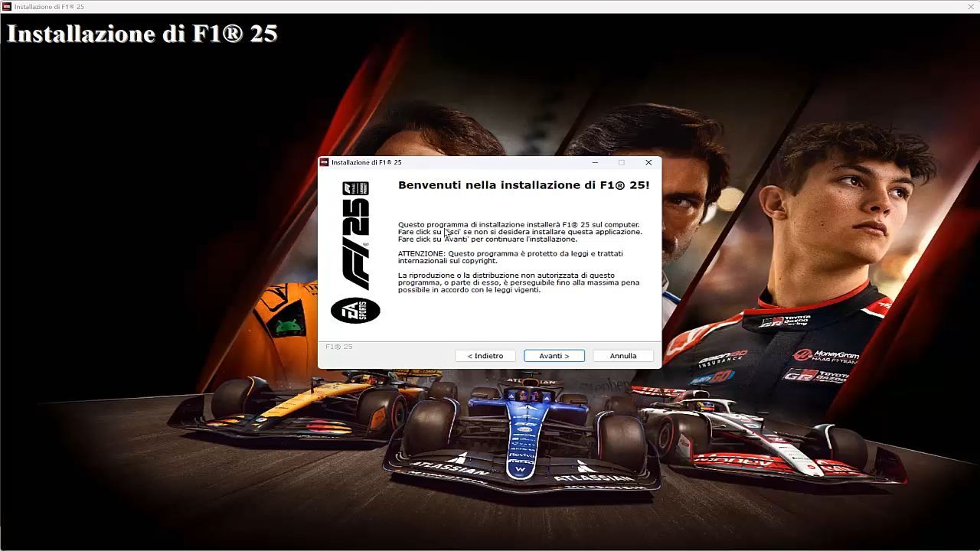The image size is (980, 551).
Task: Minimize the installer dialog window
Action: [x=596, y=162]
